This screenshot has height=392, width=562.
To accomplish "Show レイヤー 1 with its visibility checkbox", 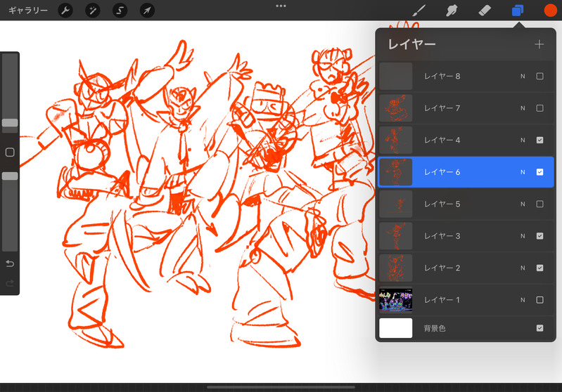I will tap(539, 300).
